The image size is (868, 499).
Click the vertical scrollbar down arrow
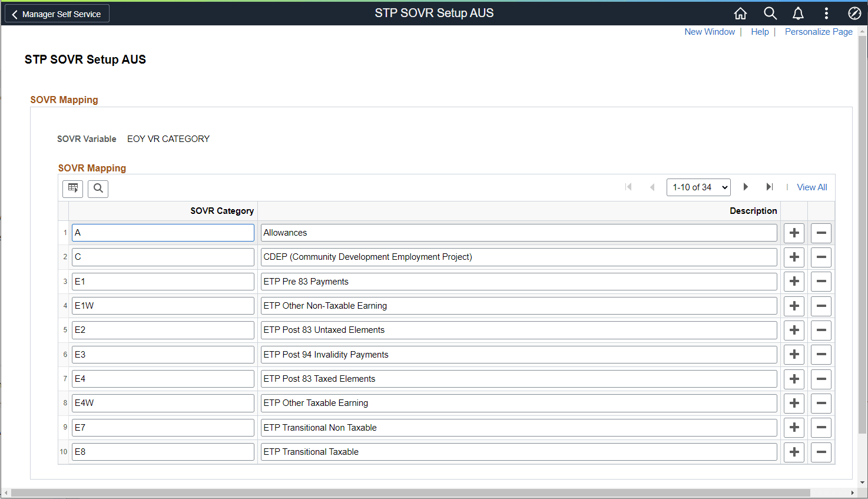(x=863, y=482)
